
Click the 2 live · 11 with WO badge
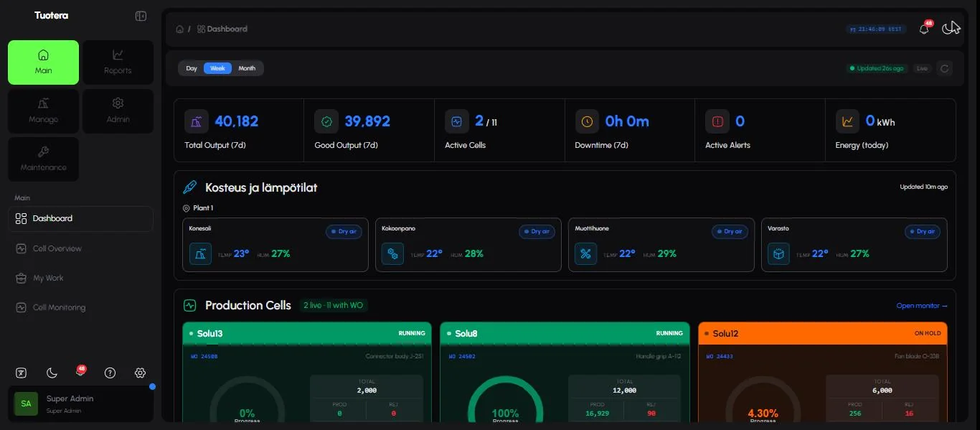[333, 305]
